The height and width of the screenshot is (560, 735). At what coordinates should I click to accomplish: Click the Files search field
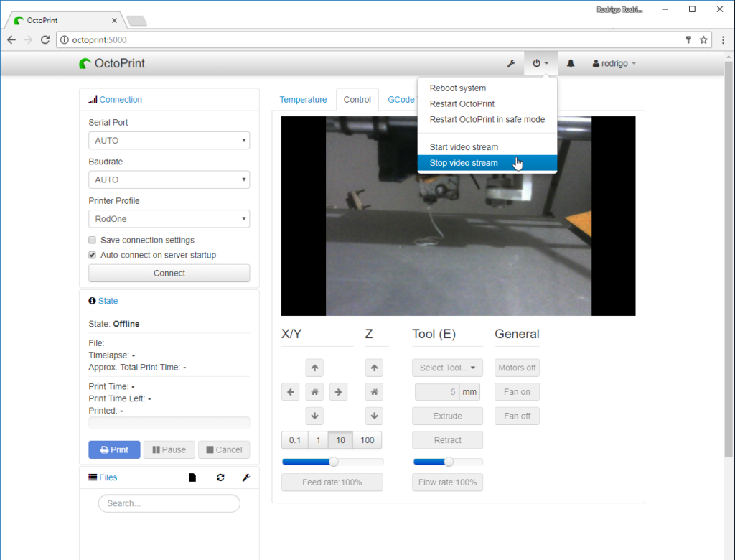(169, 503)
